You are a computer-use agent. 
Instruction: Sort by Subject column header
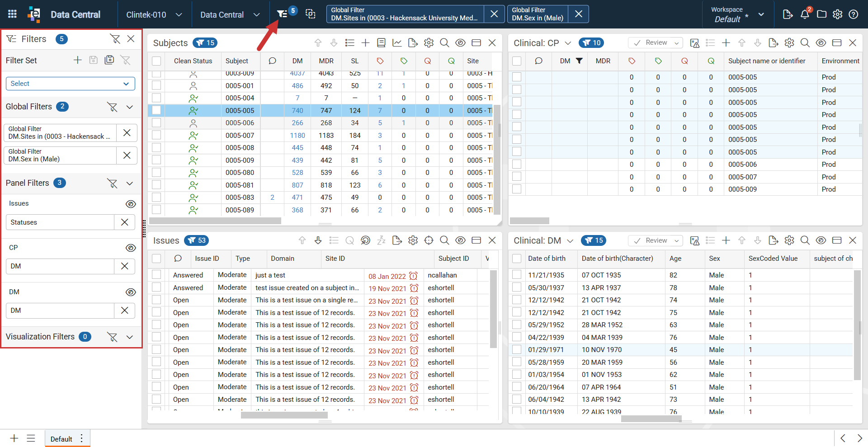click(237, 61)
